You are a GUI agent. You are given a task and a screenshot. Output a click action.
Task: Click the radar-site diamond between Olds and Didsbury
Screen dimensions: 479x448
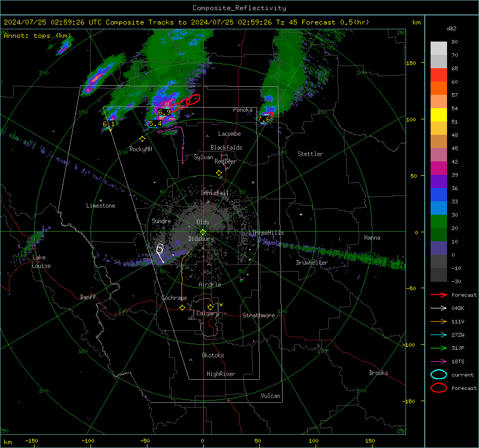click(x=203, y=232)
